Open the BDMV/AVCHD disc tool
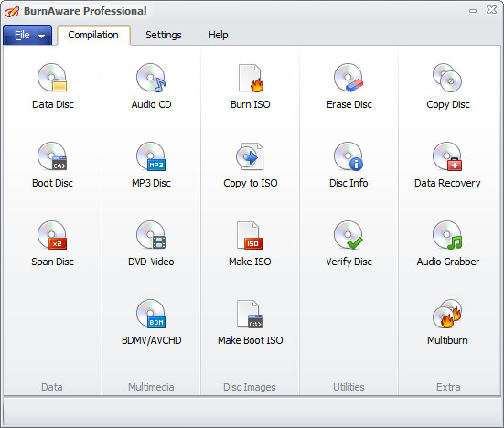504x428 pixels. (151, 322)
